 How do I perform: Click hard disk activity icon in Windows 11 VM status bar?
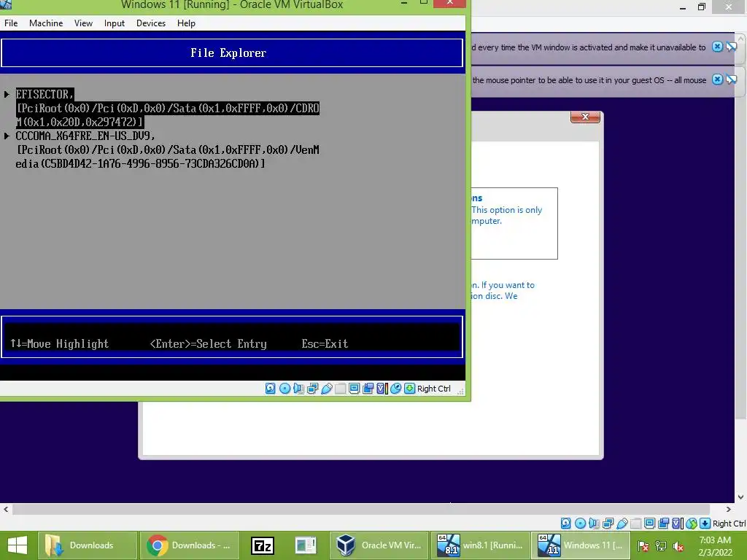[x=270, y=389]
